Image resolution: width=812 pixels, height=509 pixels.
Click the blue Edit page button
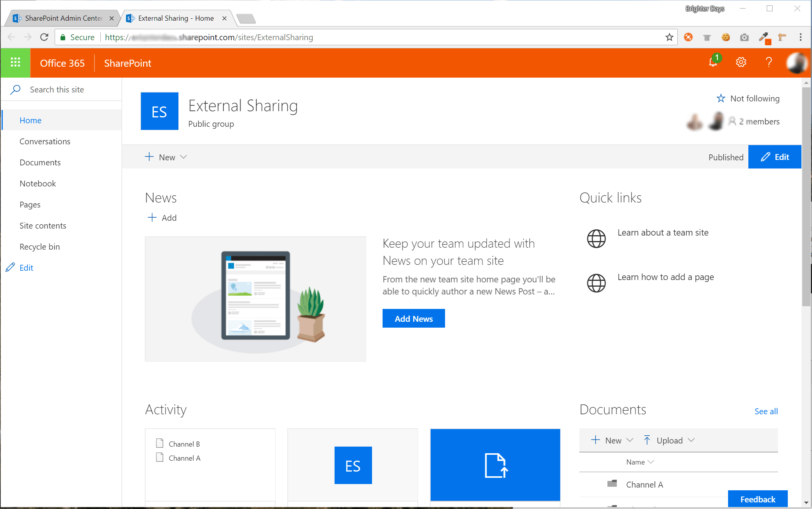tap(775, 157)
